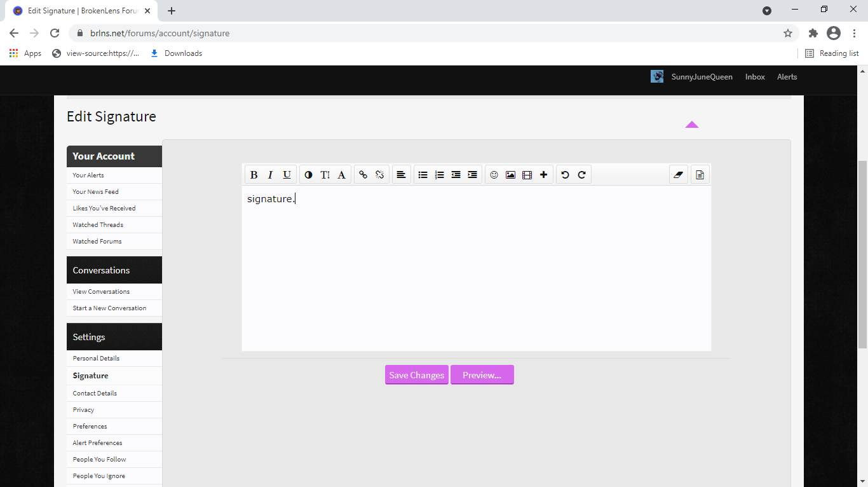Click inside the signature text area

point(477,268)
